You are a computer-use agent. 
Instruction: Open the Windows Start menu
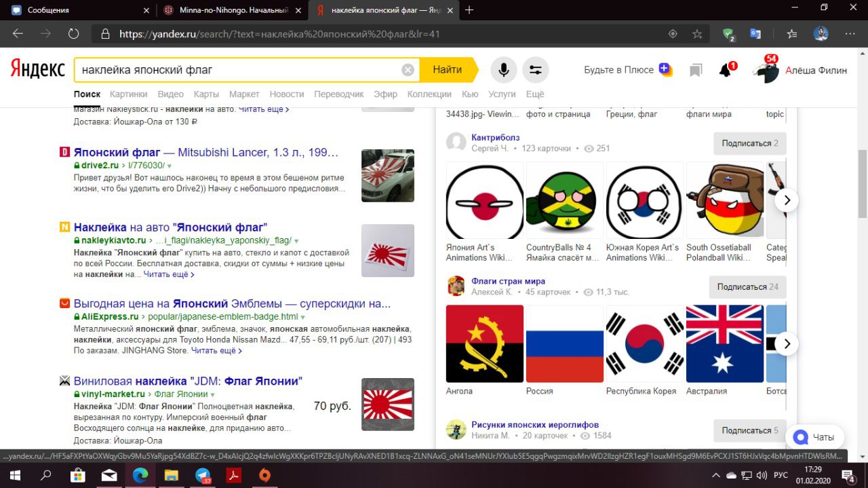15,475
